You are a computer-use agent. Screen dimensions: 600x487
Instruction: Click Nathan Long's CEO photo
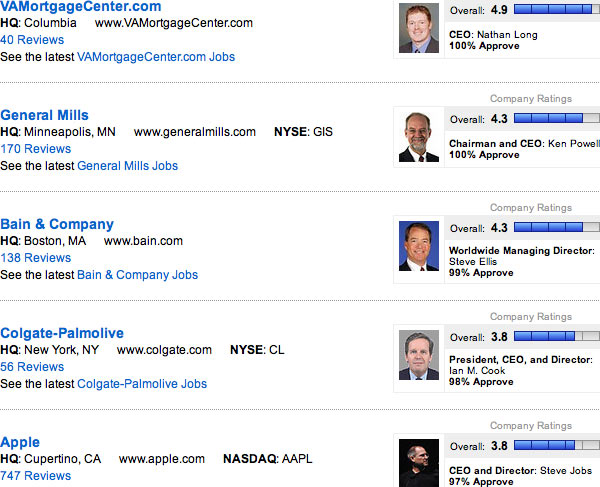tap(418, 28)
